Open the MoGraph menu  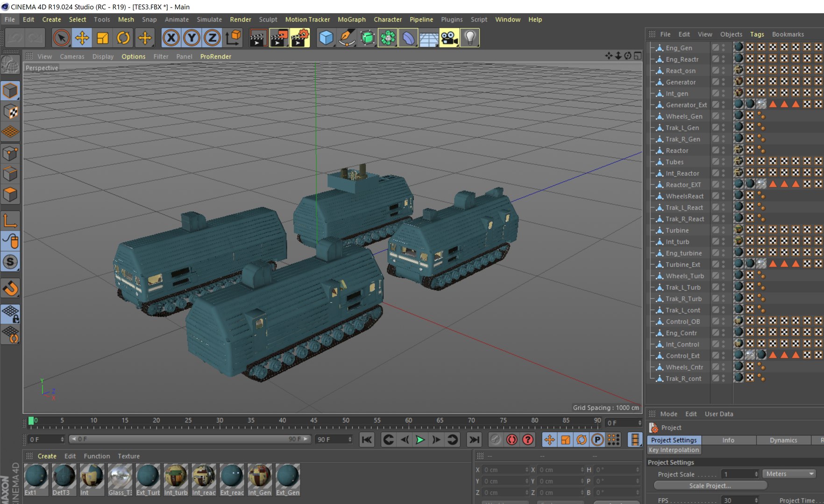(352, 20)
